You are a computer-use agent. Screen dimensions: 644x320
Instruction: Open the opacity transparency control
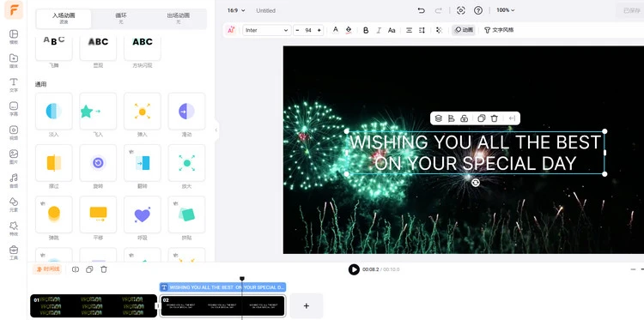(439, 30)
